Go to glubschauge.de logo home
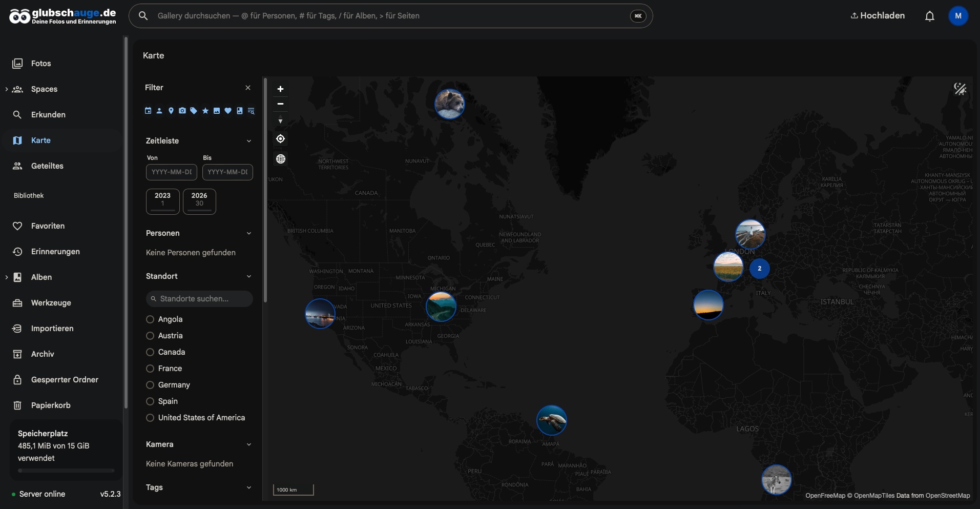This screenshot has height=509, width=980. pyautogui.click(x=62, y=16)
